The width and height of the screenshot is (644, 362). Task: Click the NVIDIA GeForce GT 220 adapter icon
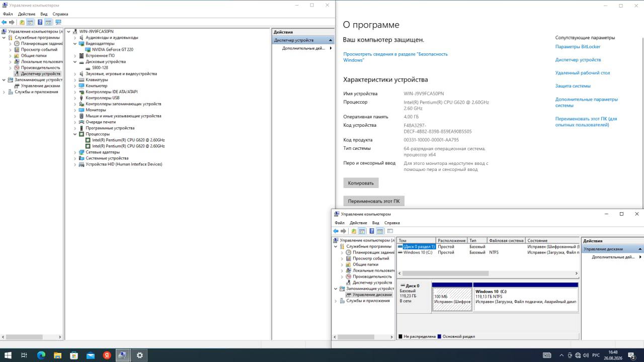[x=88, y=50]
